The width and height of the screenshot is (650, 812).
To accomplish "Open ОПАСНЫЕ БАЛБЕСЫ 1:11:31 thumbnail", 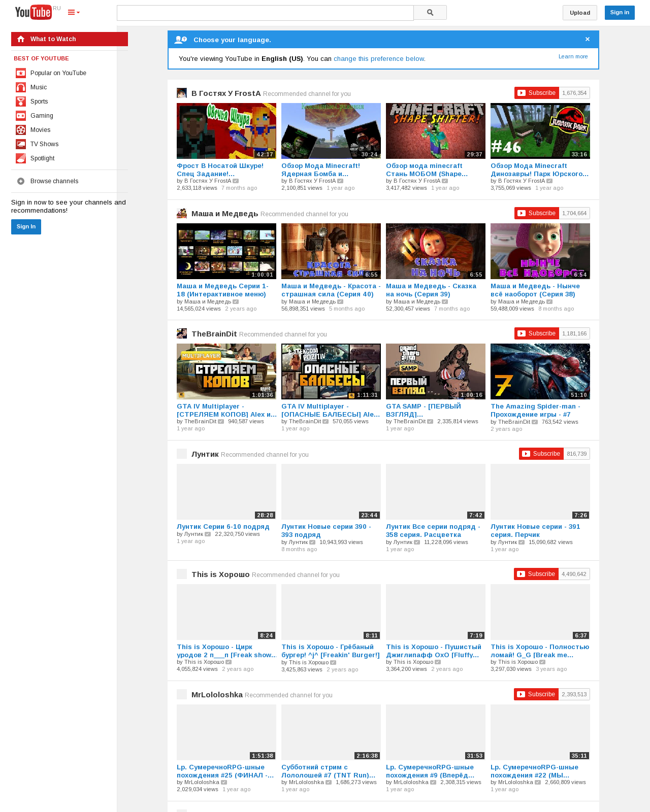I will click(331, 371).
